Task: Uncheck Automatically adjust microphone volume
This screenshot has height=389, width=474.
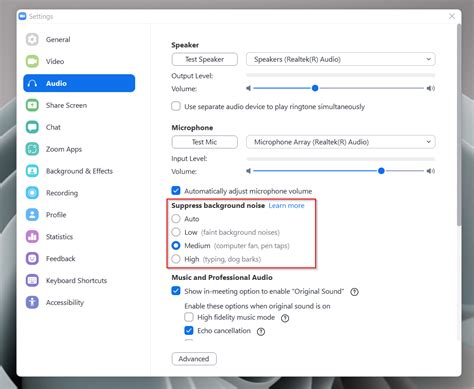Action: pos(176,191)
